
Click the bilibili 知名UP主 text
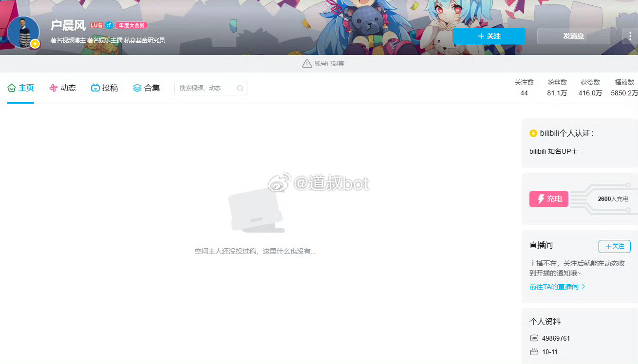pos(554,151)
